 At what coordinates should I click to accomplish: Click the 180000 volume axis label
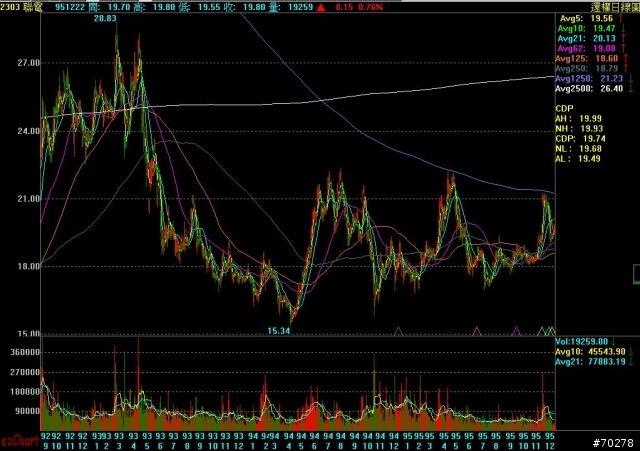click(27, 392)
